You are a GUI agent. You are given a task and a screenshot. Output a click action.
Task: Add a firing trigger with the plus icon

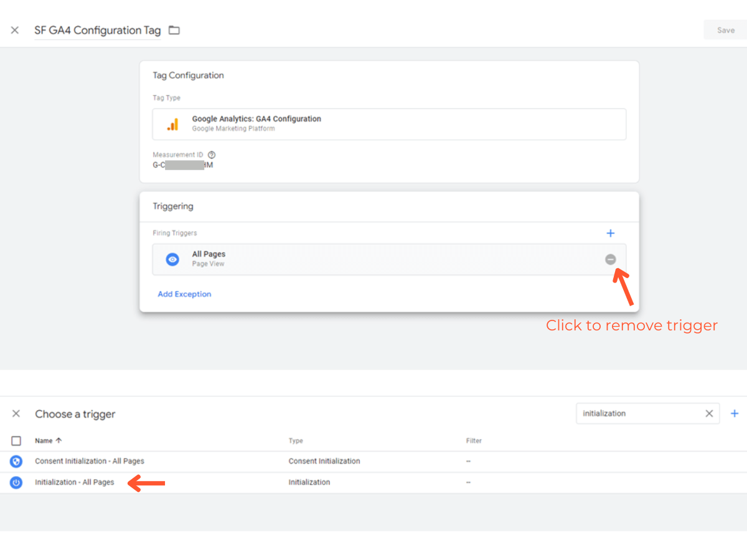(610, 233)
